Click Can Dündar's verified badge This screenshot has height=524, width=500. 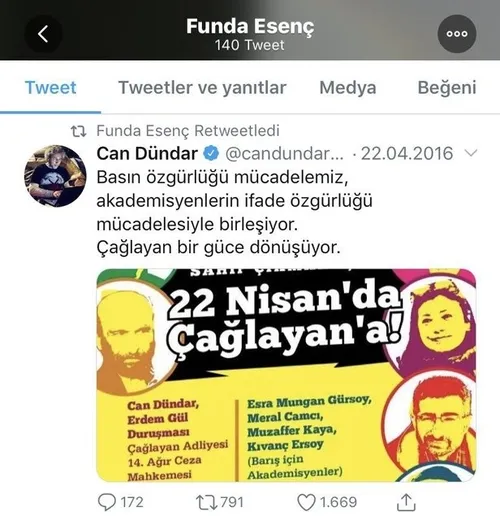click(x=211, y=153)
